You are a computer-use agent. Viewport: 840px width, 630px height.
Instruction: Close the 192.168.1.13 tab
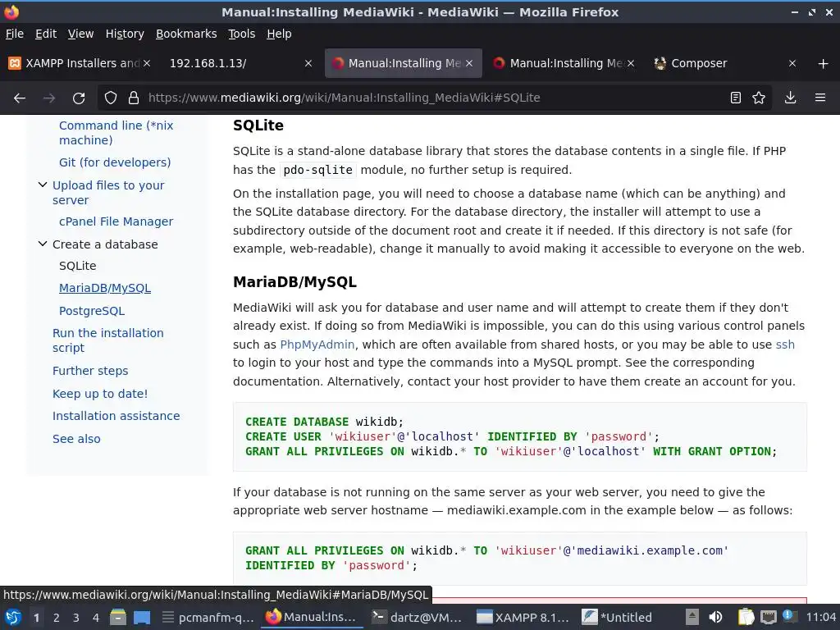308,63
